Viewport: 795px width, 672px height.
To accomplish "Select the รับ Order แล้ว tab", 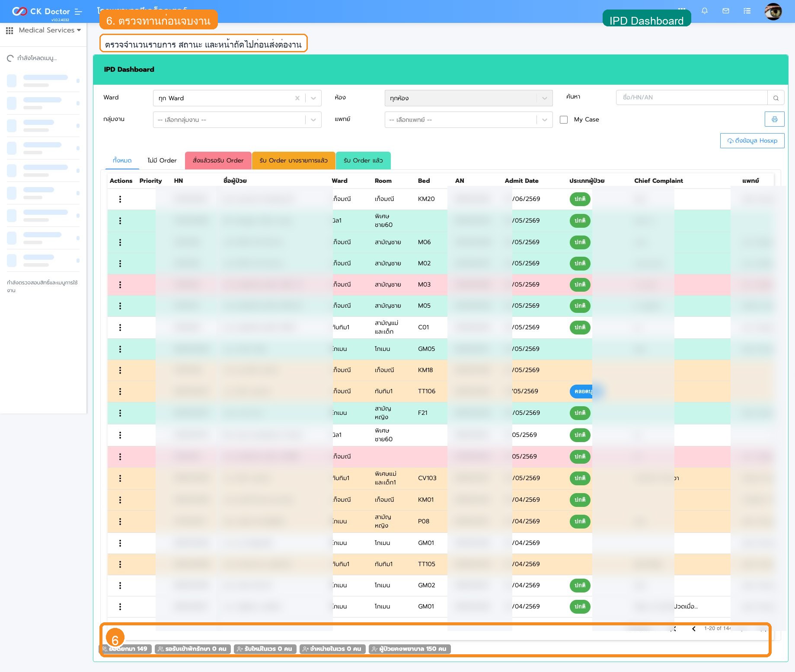I will click(x=363, y=160).
